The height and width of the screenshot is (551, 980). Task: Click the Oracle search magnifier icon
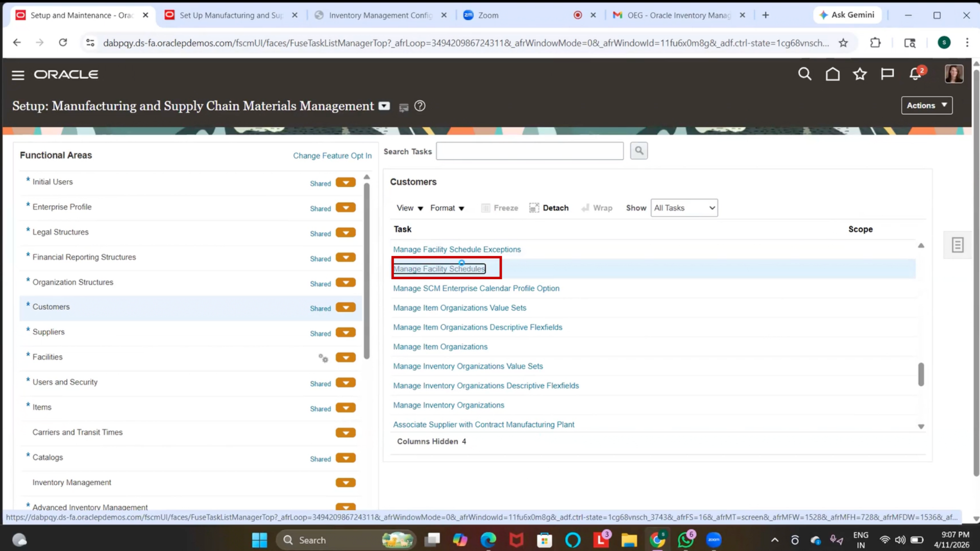pyautogui.click(x=804, y=74)
